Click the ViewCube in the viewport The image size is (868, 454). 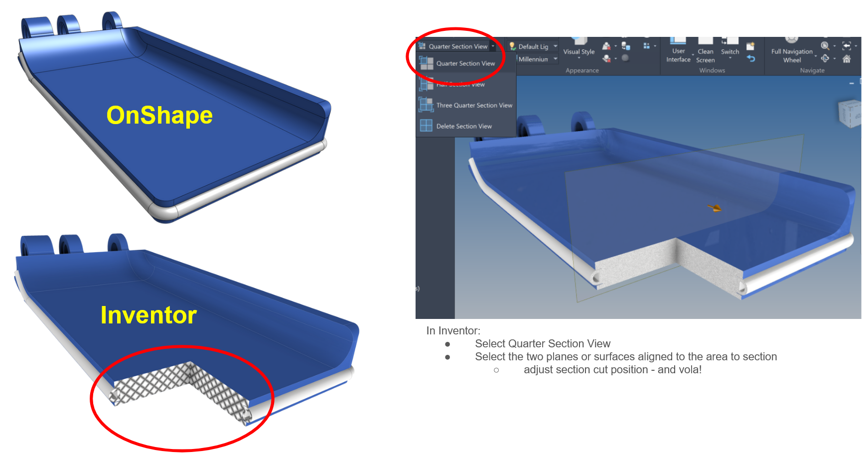[850, 114]
